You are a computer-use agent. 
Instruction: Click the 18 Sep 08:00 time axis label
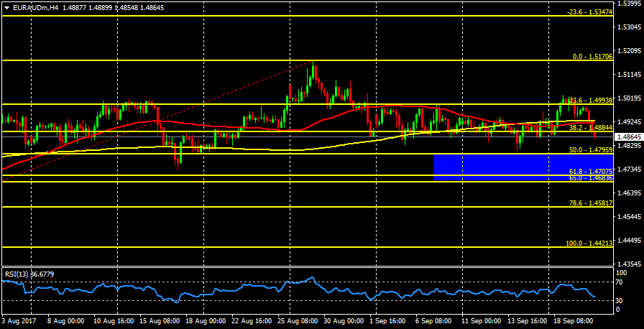pos(574,321)
